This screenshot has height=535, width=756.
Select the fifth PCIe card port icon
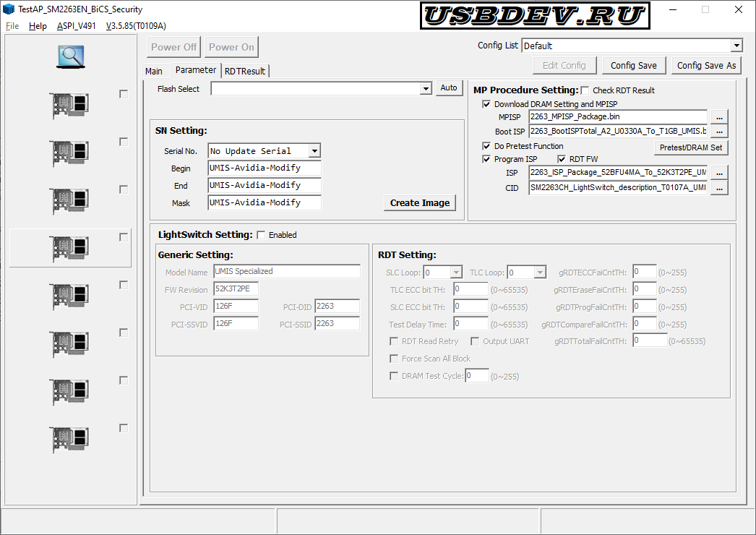(70, 296)
